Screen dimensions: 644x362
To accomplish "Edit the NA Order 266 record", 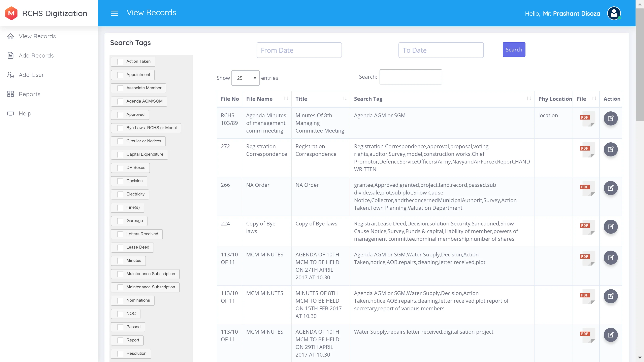I will (611, 188).
